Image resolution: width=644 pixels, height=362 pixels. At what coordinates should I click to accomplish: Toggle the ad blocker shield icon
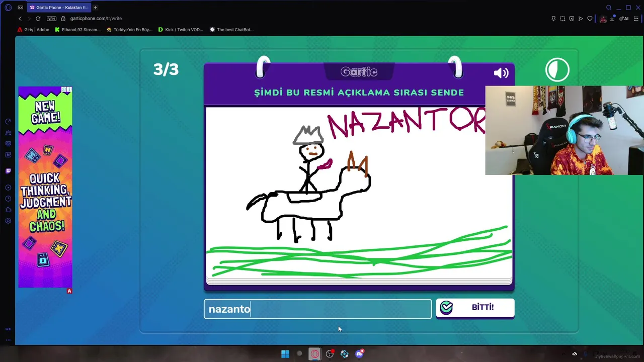click(572, 19)
